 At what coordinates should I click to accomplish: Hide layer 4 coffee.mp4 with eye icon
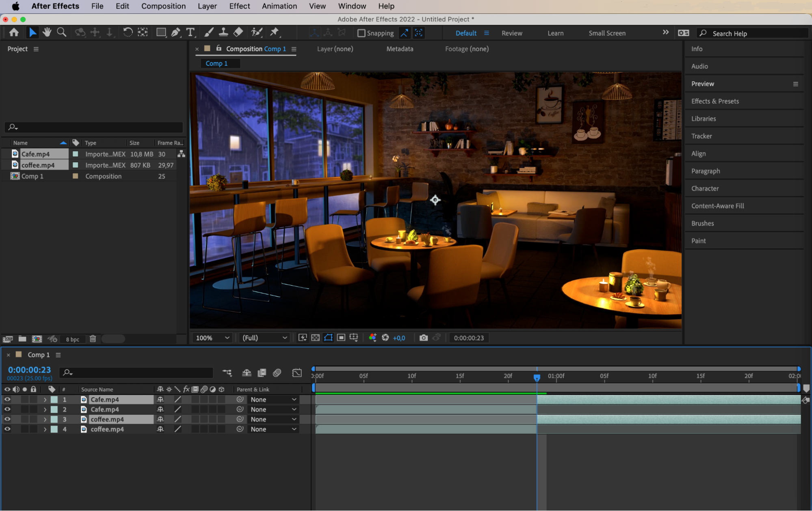[7, 429]
